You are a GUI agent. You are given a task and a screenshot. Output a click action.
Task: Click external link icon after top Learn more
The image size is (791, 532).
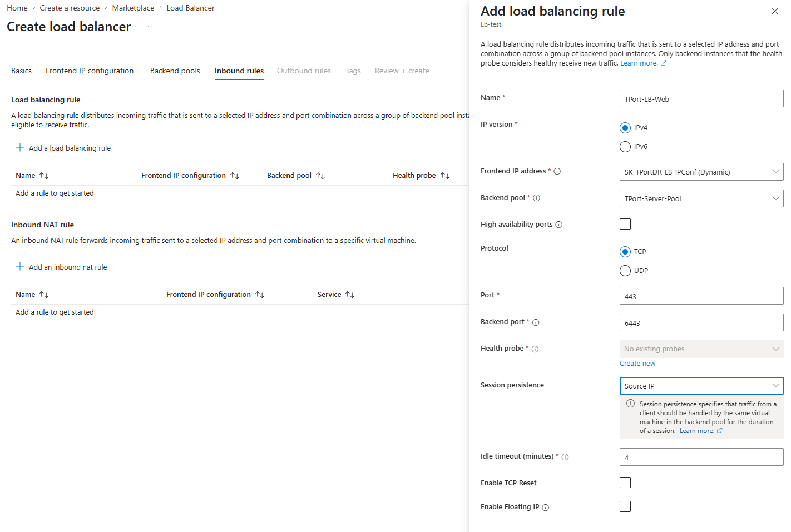point(664,63)
